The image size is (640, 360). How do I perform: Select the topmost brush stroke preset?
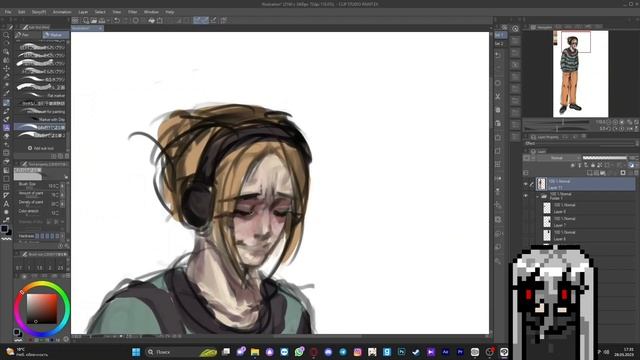coord(41,47)
